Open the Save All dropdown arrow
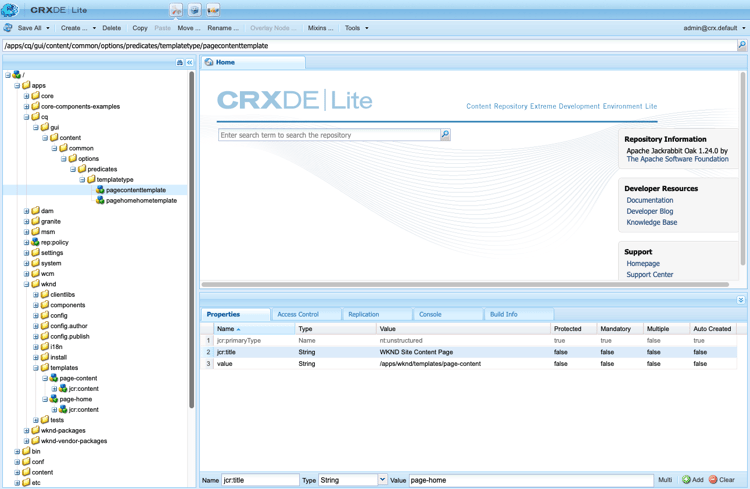This screenshot has width=750, height=489. pos(48,28)
